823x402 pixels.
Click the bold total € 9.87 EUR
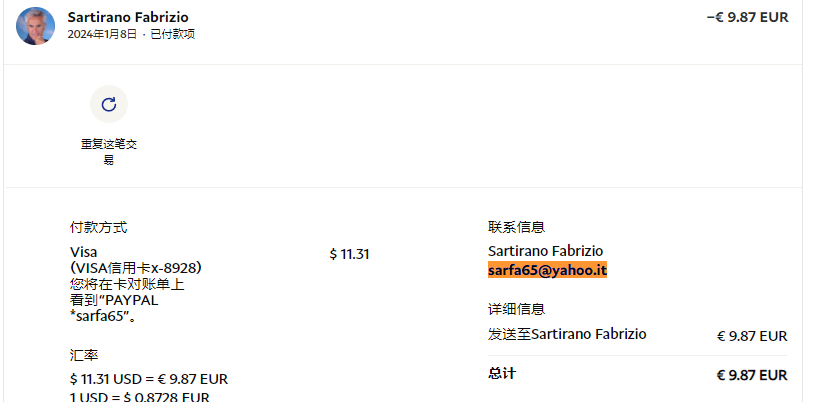pyautogui.click(x=752, y=375)
